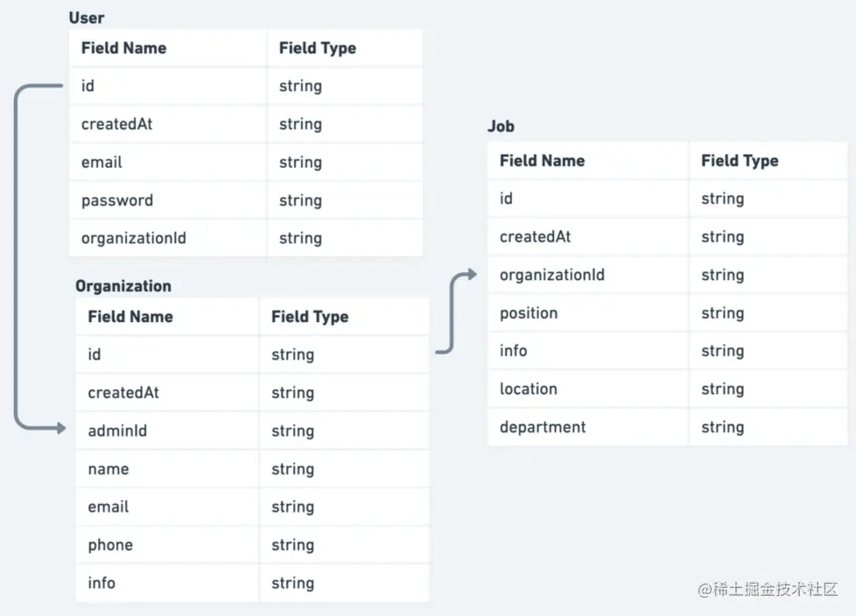Viewport: 856px width, 616px height.
Task: Select the password field in User table
Action: [x=117, y=200]
